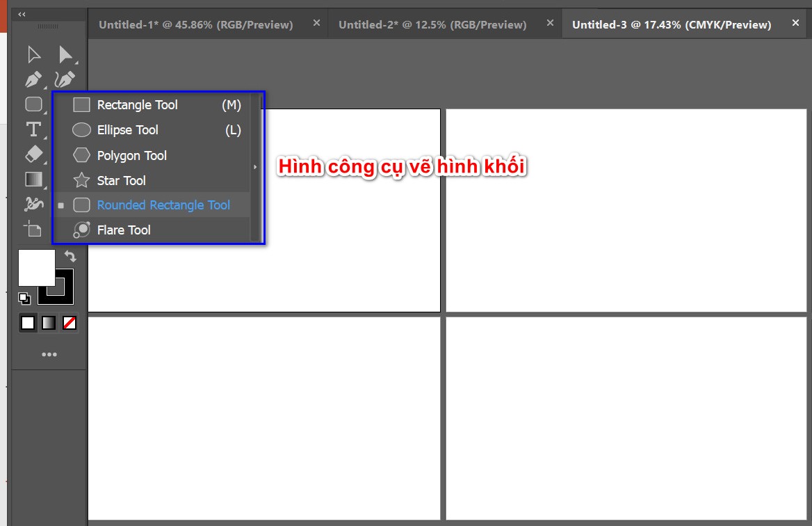Screen dimensions: 812x526
Task: Click the white Fill color swatch
Action: click(36, 267)
